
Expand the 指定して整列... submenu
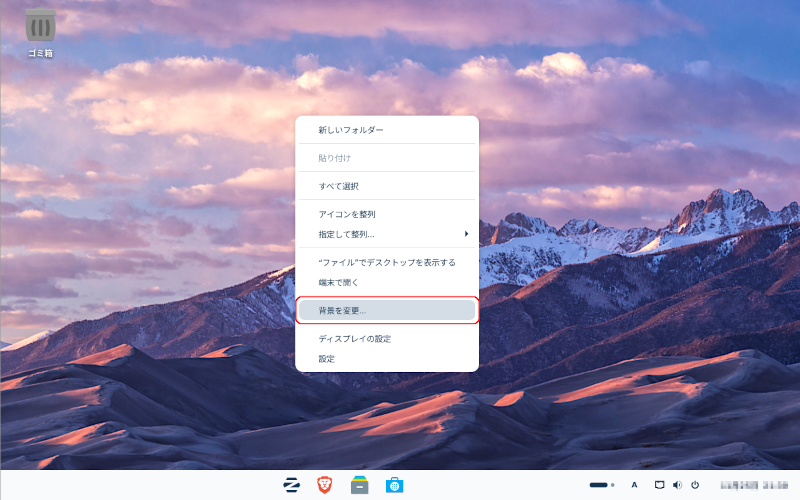(387, 234)
